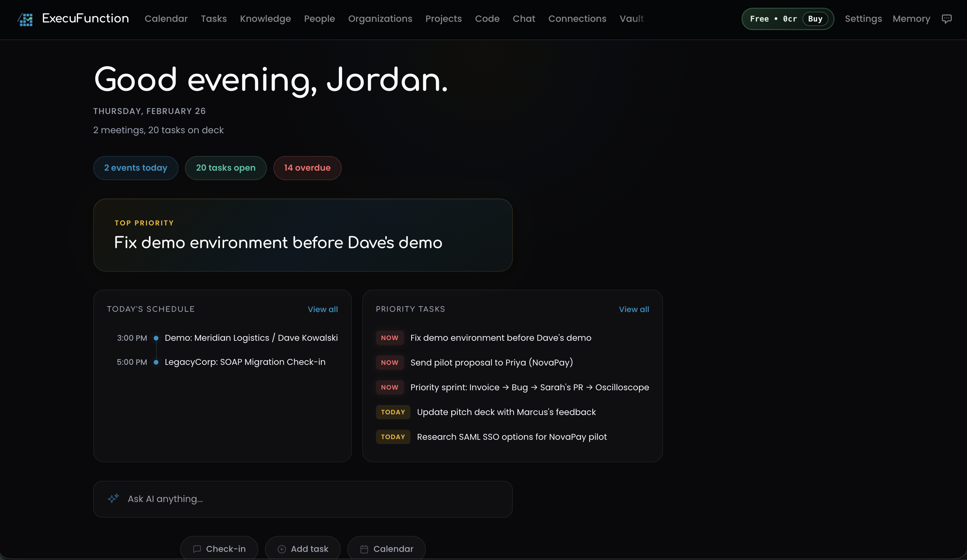Click the event dot next to the 3:00 PM demo

pos(156,338)
